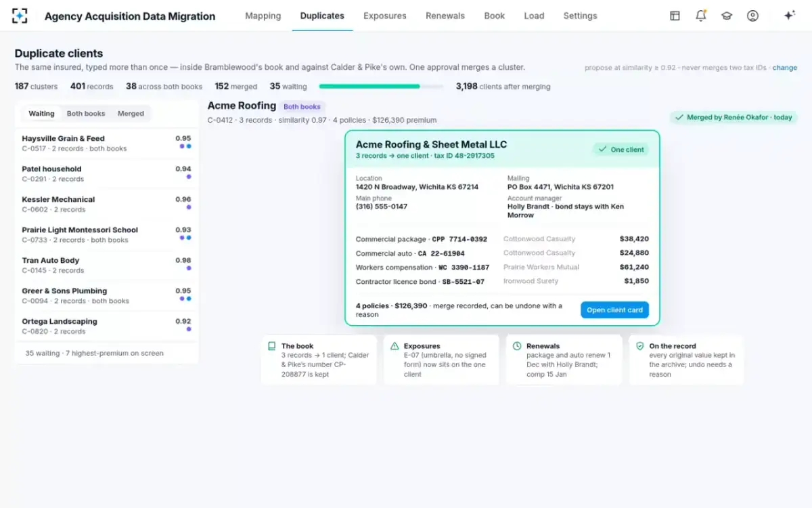Click the 401 records stat
This screenshot has height=508, width=812.
point(91,87)
